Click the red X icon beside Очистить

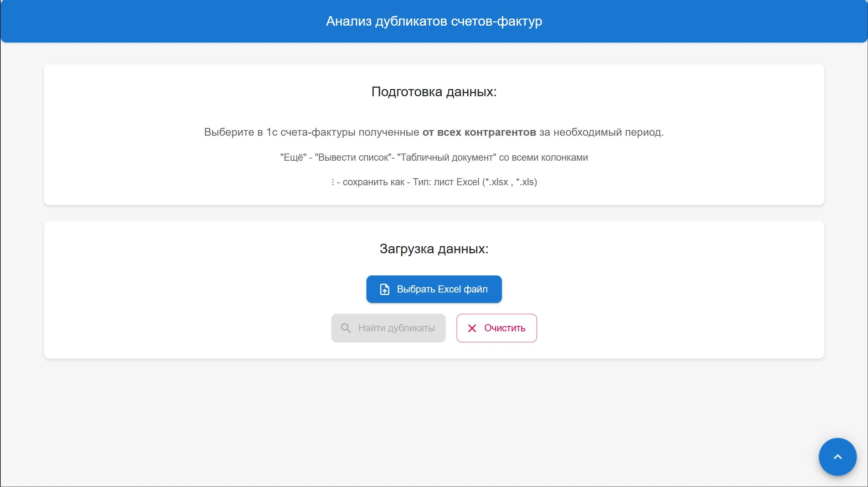[x=472, y=328]
